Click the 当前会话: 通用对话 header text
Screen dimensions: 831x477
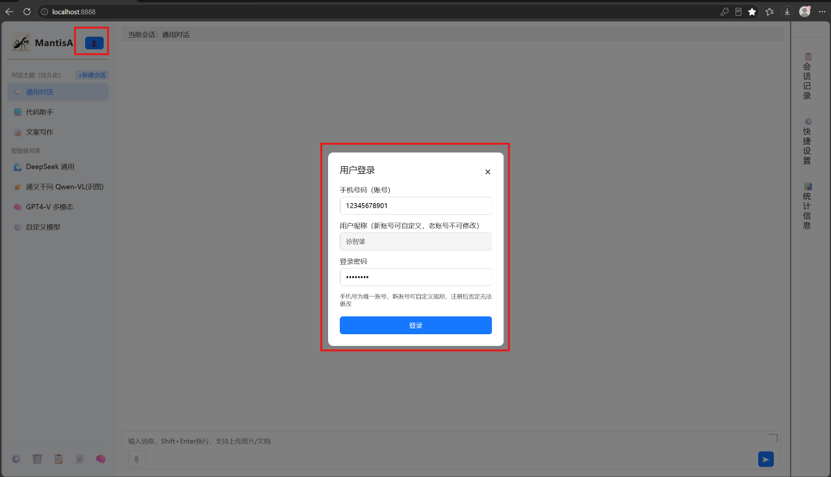tap(158, 34)
